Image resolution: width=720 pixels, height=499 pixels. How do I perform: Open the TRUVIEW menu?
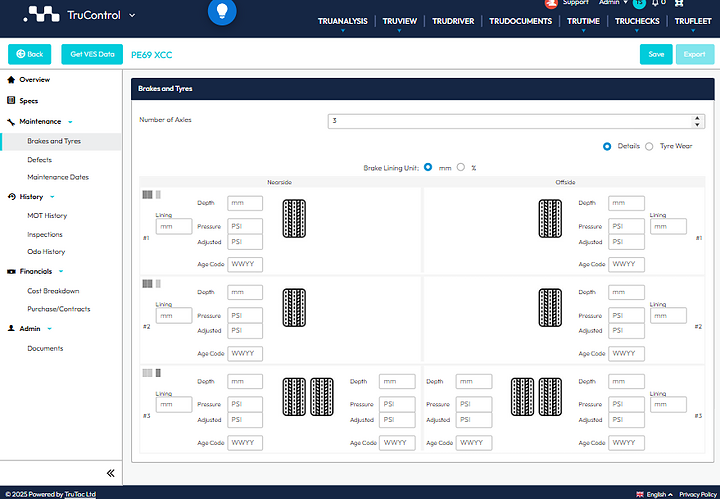(x=399, y=21)
